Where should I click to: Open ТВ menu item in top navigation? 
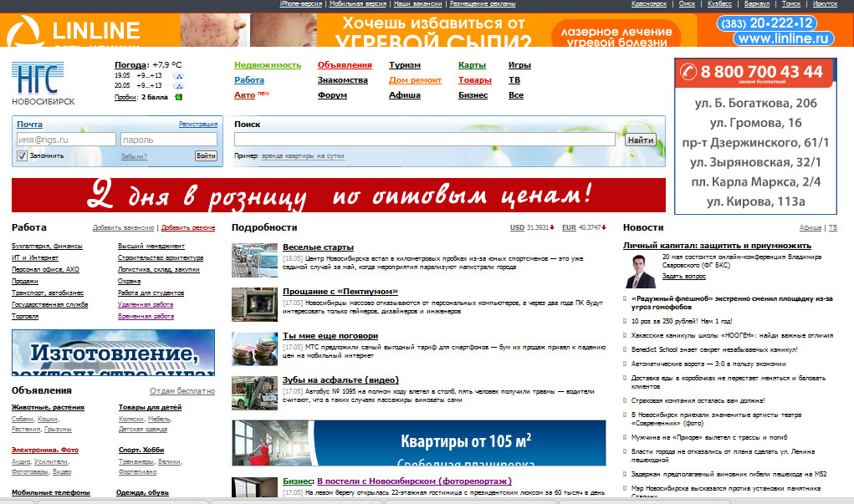pyautogui.click(x=514, y=79)
